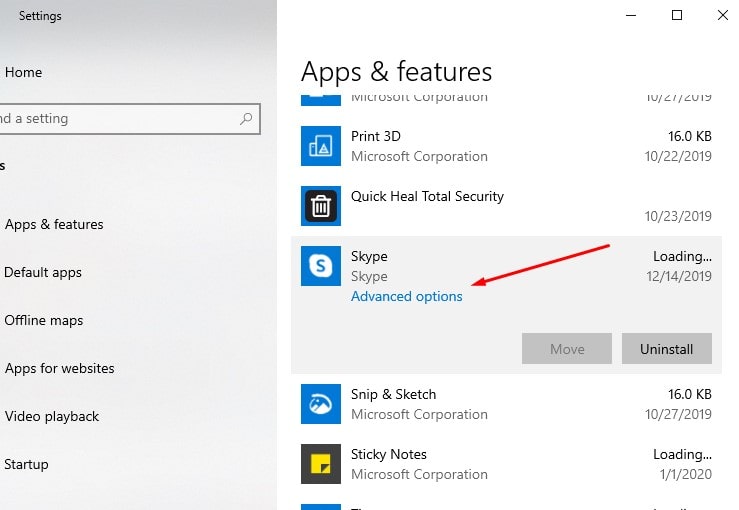Click the Print 3D app icon
739x510 pixels.
320,146
